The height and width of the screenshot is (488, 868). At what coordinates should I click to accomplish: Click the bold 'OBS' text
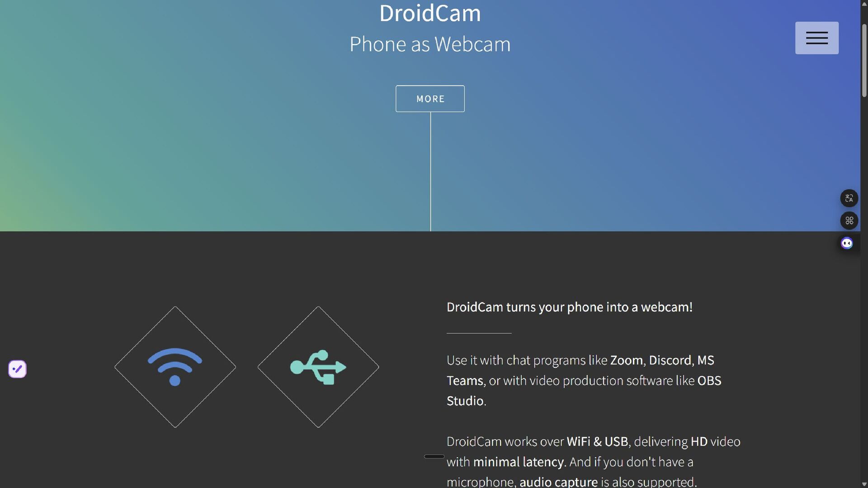click(x=709, y=381)
